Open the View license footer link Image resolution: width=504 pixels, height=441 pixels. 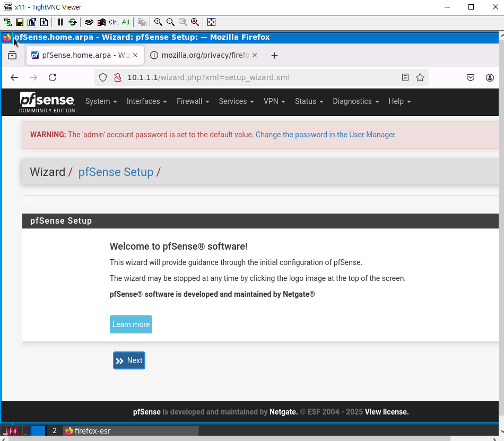click(387, 412)
